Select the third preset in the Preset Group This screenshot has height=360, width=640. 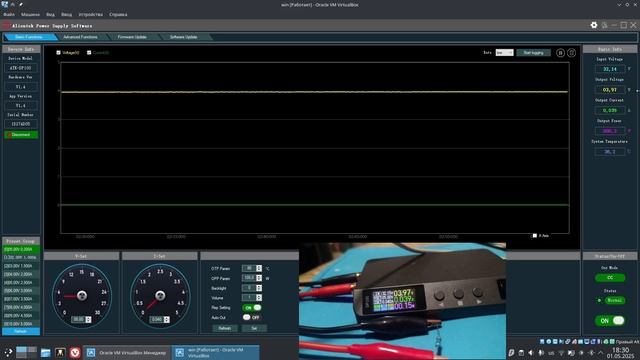(x=21, y=266)
